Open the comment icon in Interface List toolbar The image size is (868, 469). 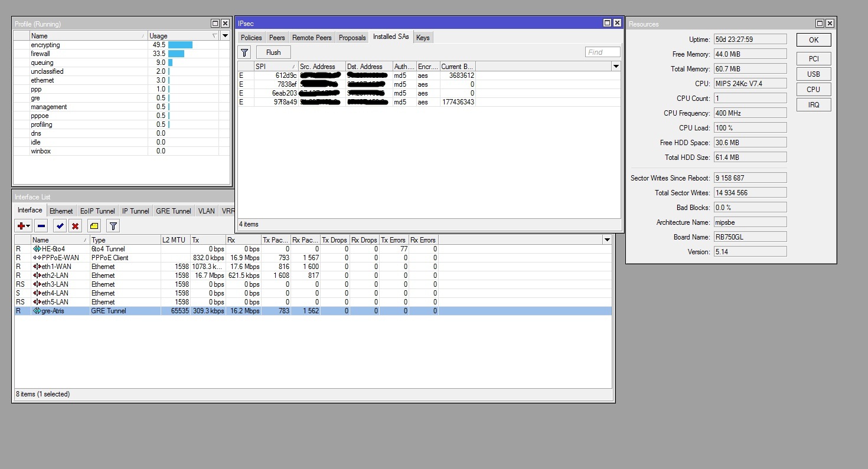(94, 225)
